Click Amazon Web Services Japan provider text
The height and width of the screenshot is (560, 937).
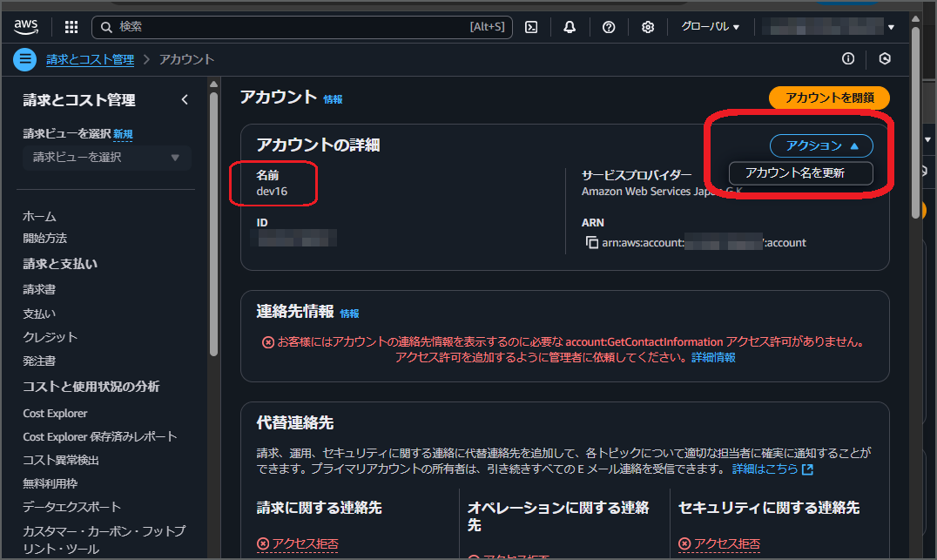tap(662, 192)
